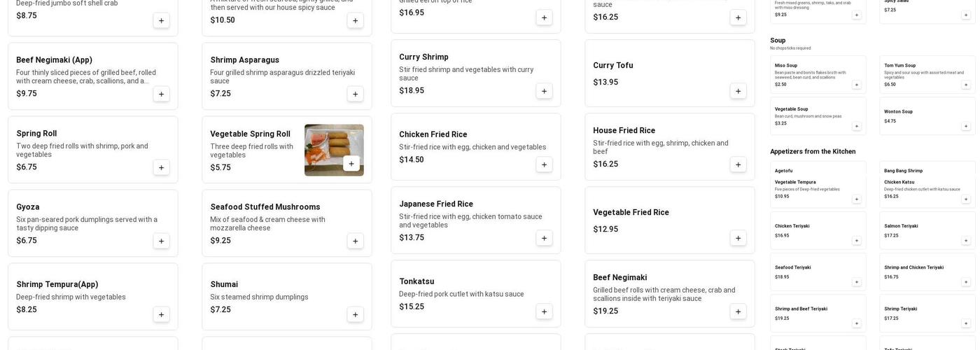Add Salmon Teriyaki to the order
Viewport: 980px width, 350px height.
966,240
